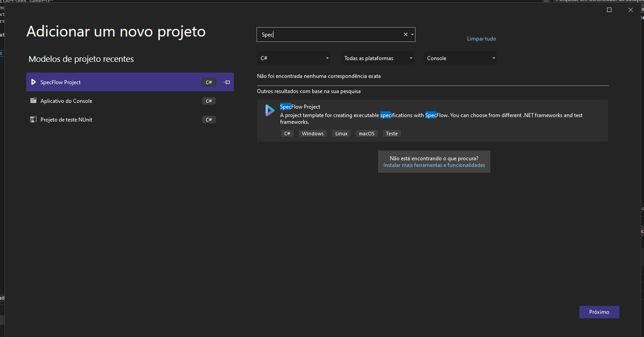
Task: Click the Próximo button
Action: [x=599, y=312]
